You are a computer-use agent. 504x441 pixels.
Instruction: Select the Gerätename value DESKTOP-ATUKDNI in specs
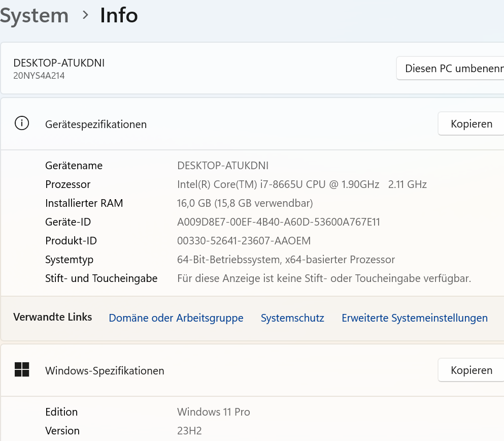pos(223,166)
